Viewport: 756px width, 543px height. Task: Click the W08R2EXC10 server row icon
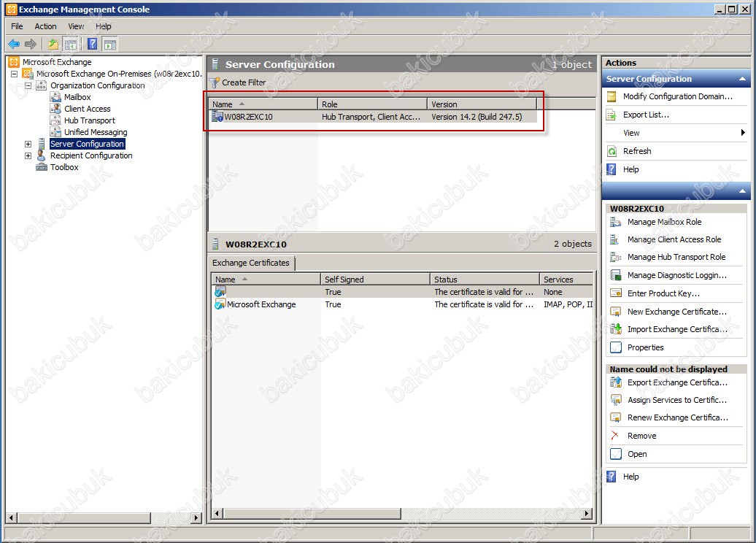point(217,117)
